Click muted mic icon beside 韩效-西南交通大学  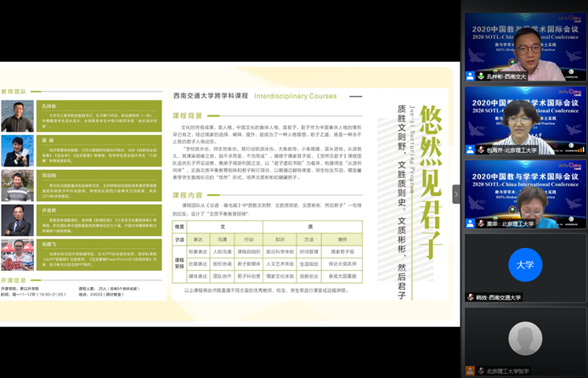tap(470, 297)
